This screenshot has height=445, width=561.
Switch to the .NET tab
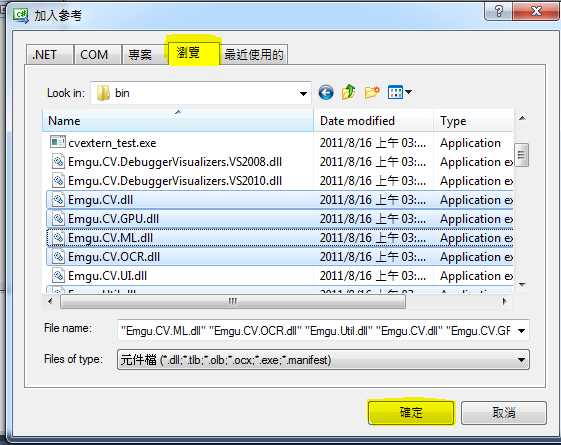click(x=49, y=55)
